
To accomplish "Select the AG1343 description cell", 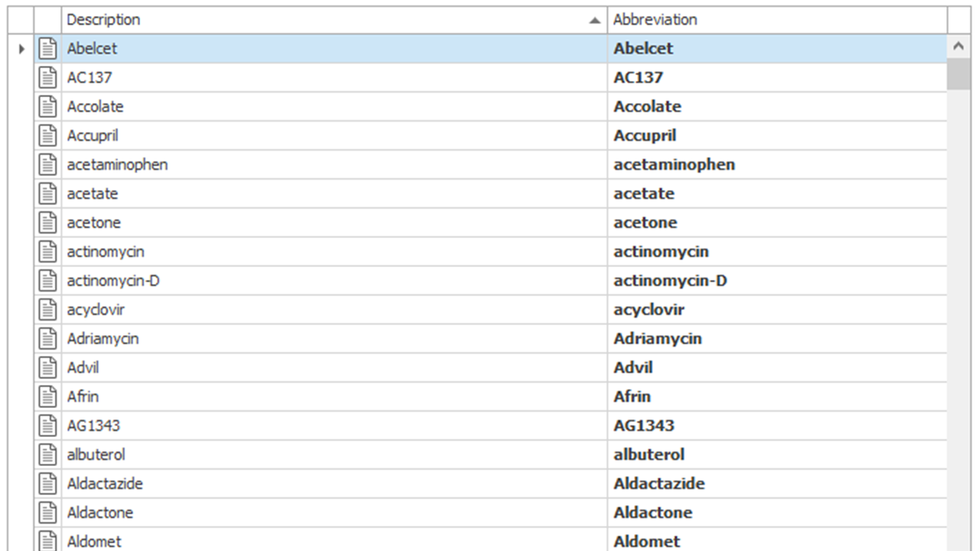I will [x=335, y=425].
